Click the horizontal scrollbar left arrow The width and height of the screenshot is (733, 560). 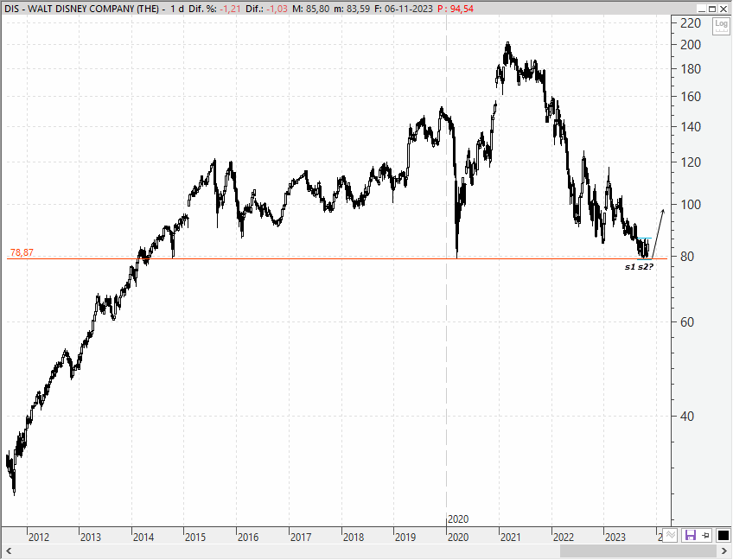(8, 551)
